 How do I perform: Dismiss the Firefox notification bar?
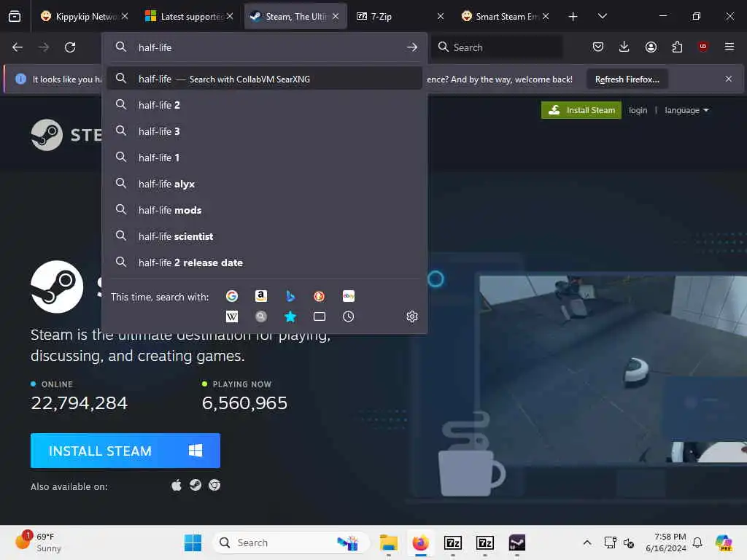729,79
